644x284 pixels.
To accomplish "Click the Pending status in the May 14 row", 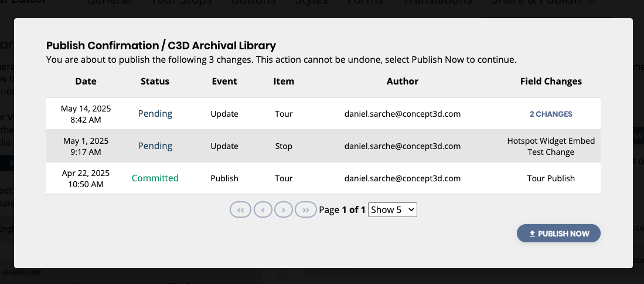I will (x=155, y=114).
